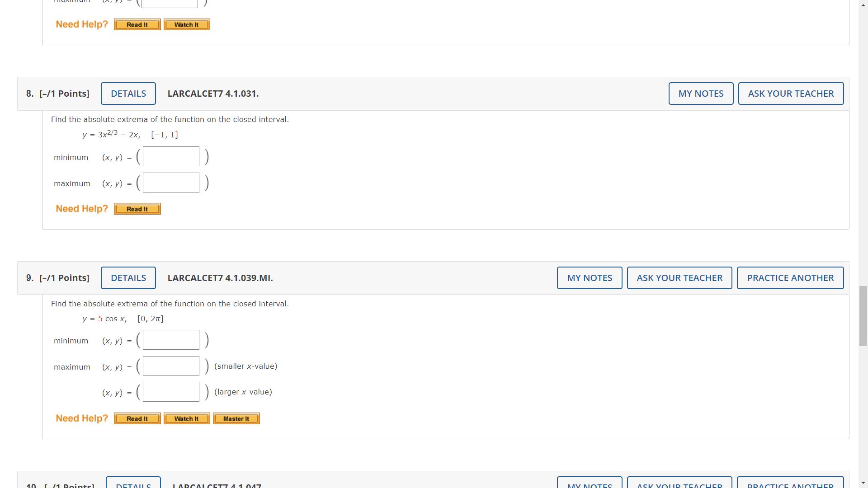
Task: Open DETAILS for problem 9
Action: coord(128,278)
